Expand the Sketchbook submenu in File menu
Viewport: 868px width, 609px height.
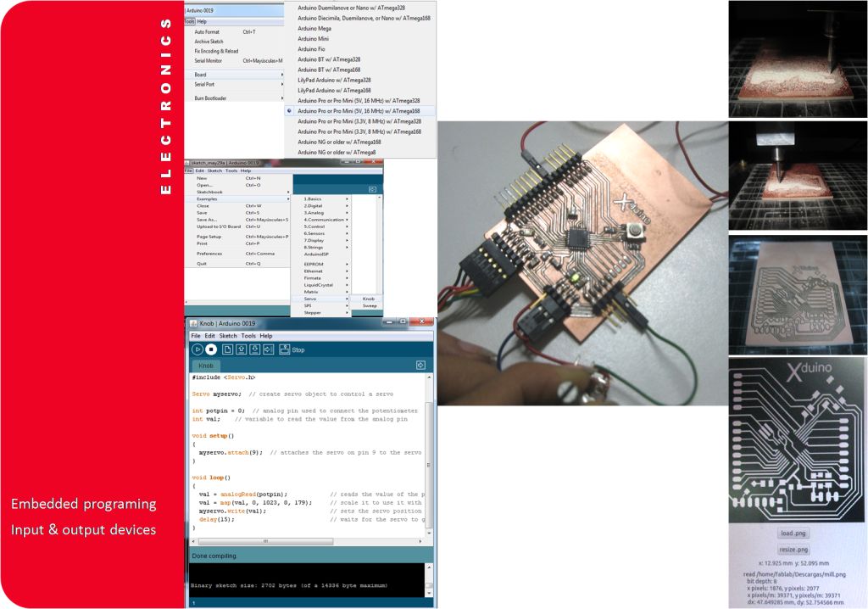click(x=238, y=192)
